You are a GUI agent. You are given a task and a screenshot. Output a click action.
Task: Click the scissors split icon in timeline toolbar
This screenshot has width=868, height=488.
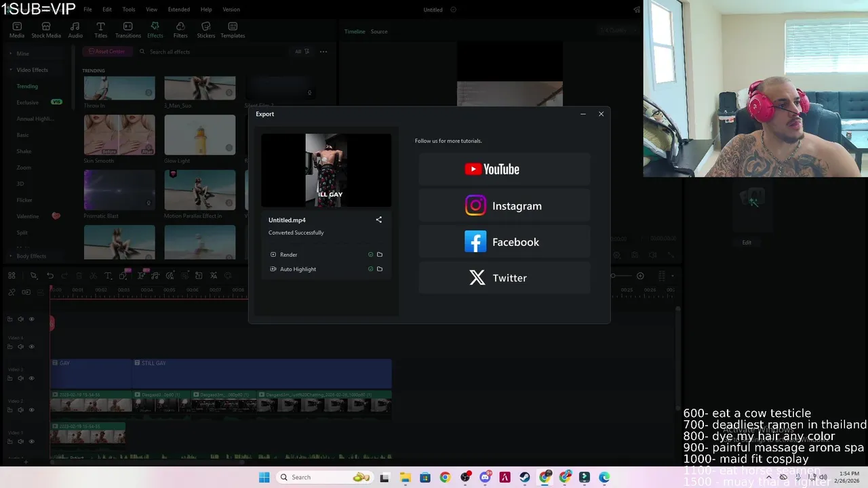(x=94, y=276)
